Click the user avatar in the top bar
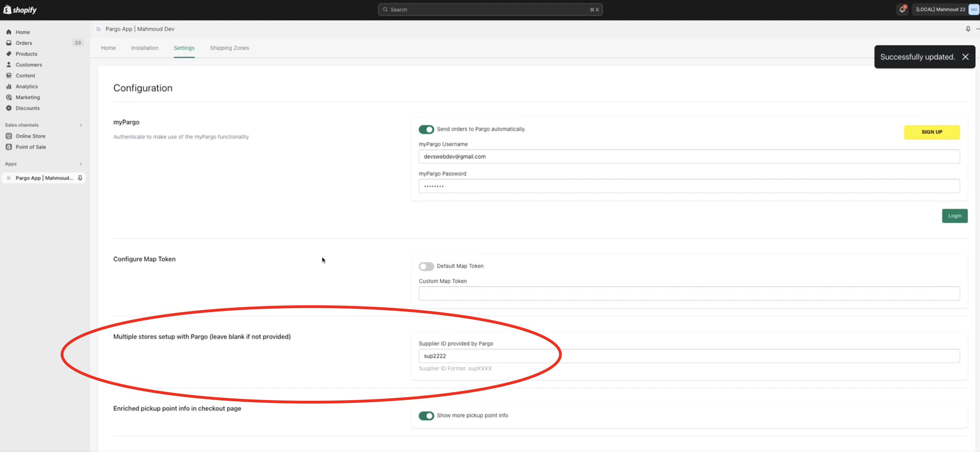The height and width of the screenshot is (452, 980). pos(974,9)
